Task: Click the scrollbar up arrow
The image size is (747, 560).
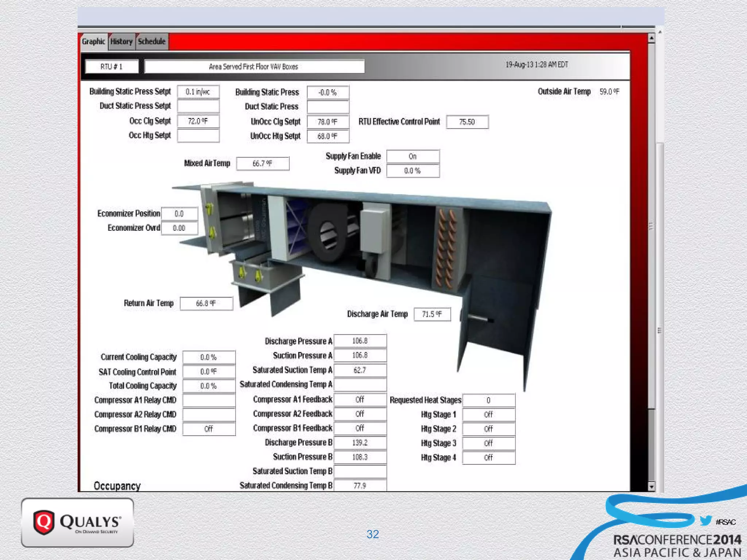Action: click(x=651, y=38)
